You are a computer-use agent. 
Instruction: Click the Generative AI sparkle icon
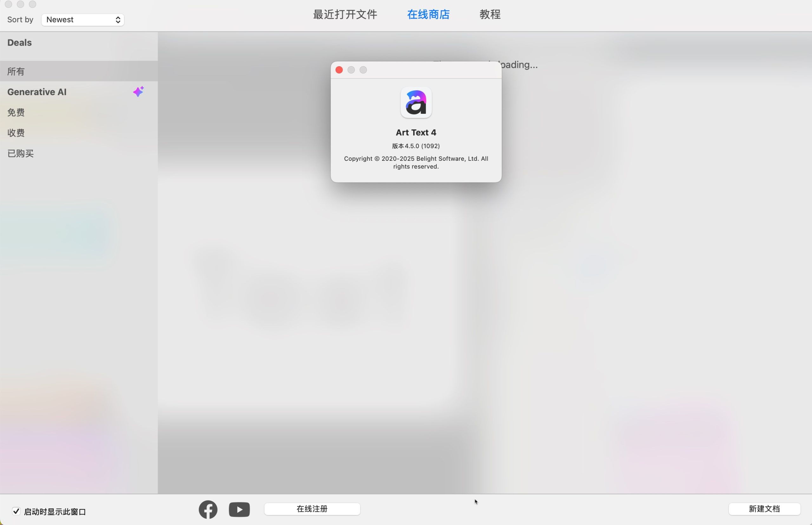(139, 91)
